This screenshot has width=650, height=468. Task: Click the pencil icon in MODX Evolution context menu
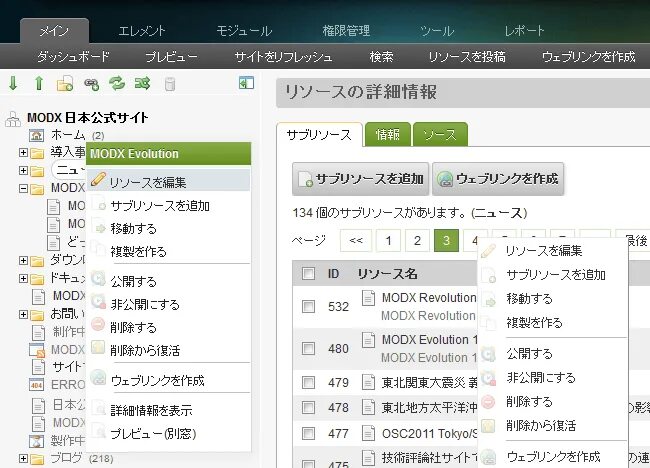98,179
